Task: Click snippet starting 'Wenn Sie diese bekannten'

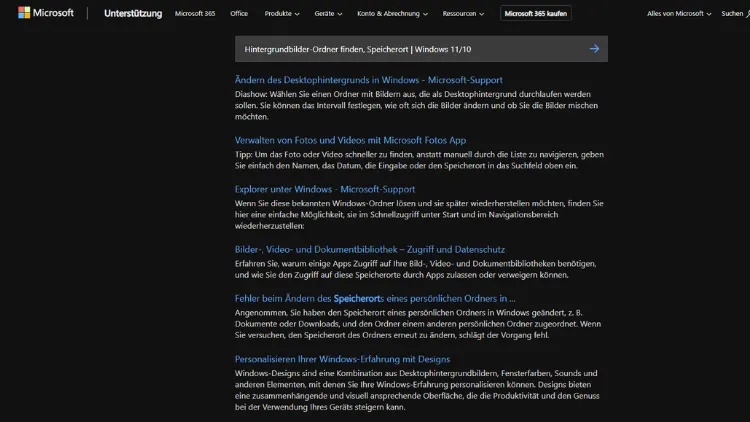Action: point(419,214)
